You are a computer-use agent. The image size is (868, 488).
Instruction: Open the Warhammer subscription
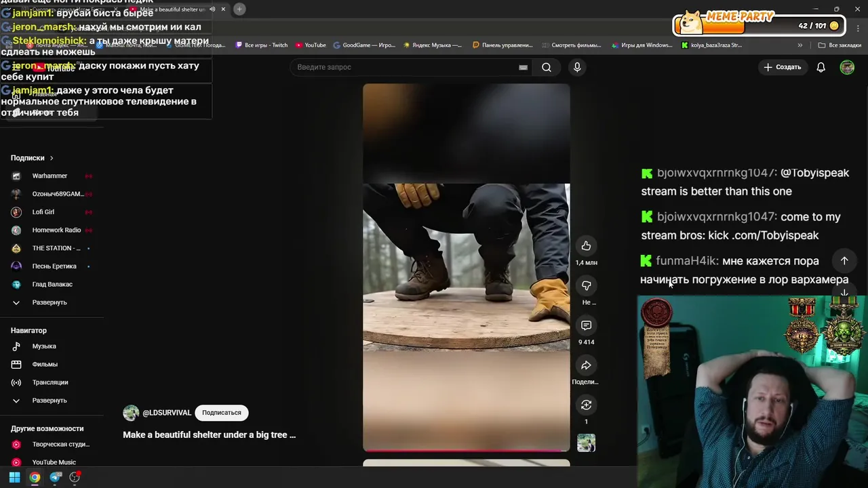pos(51,176)
